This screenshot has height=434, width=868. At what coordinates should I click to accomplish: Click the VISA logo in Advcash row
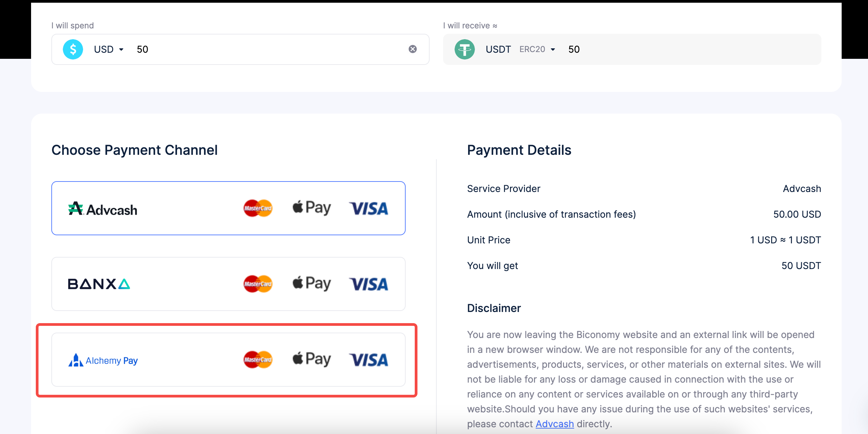[368, 209]
